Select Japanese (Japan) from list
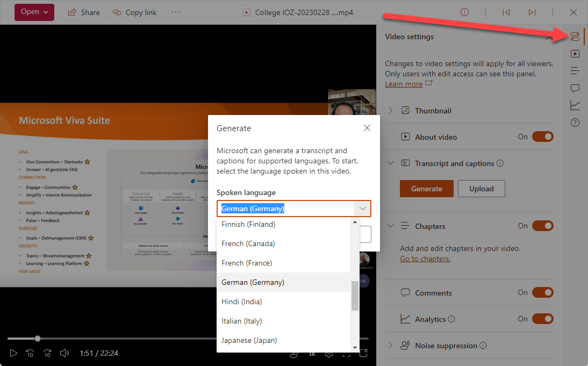Viewport: 588px width, 366px height. 283,341
